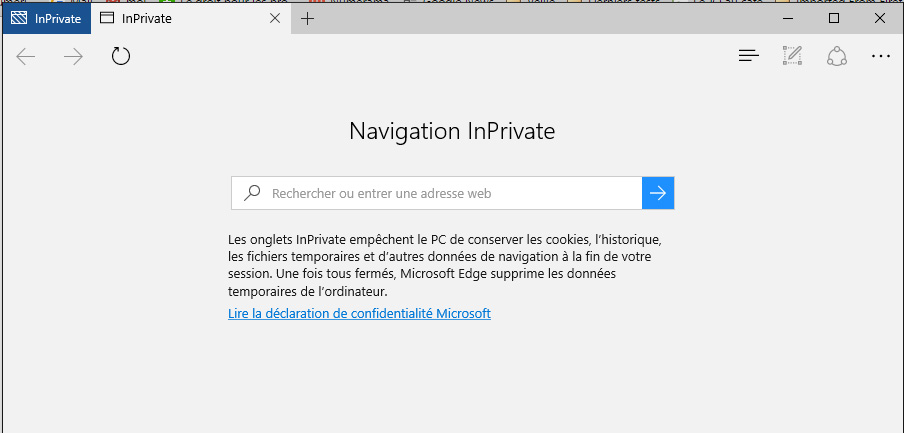Close the Edge window
Viewport: 904px width, 433px height.
click(x=879, y=18)
